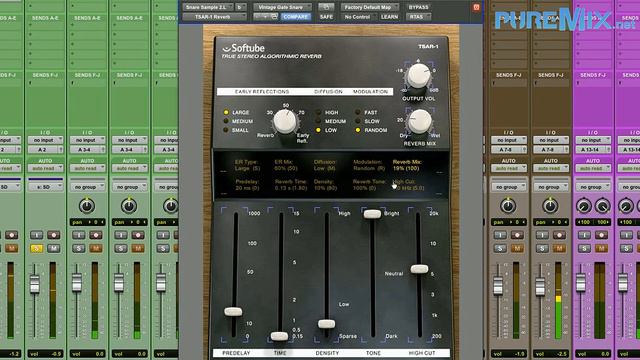Toggle input monitor on channel showing vol -1.0
The height and width of the screenshot is (360, 640).
click(x=500, y=235)
